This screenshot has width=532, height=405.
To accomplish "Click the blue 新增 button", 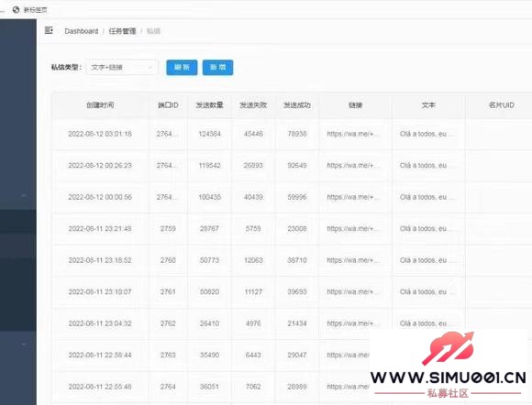I will (217, 68).
